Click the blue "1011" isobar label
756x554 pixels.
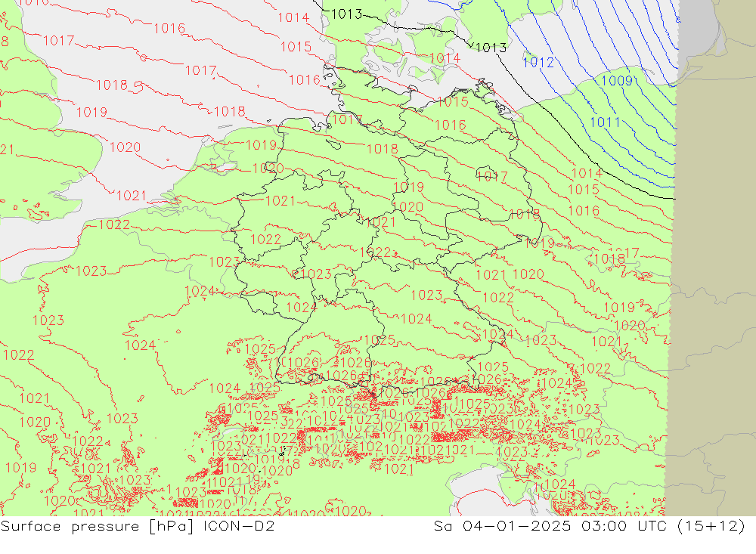click(x=605, y=122)
